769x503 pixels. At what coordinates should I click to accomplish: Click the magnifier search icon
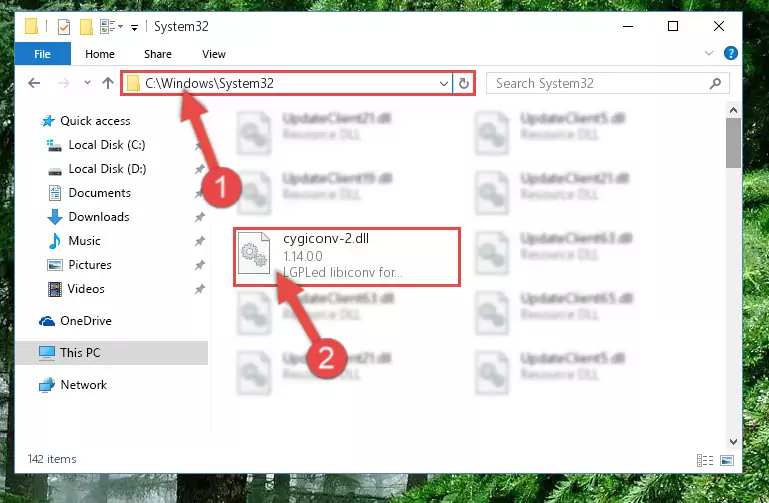716,83
